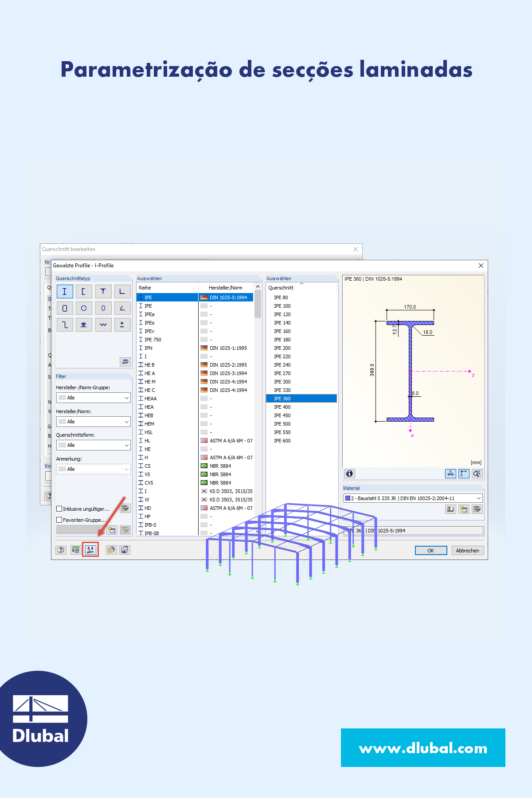Close the Querschnitt bearbeiten window

(355, 249)
